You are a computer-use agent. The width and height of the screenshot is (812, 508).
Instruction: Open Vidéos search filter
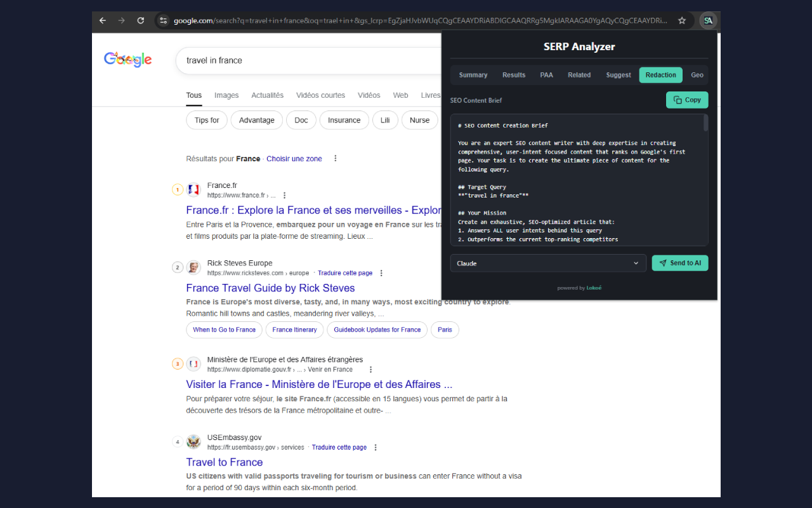pos(369,95)
